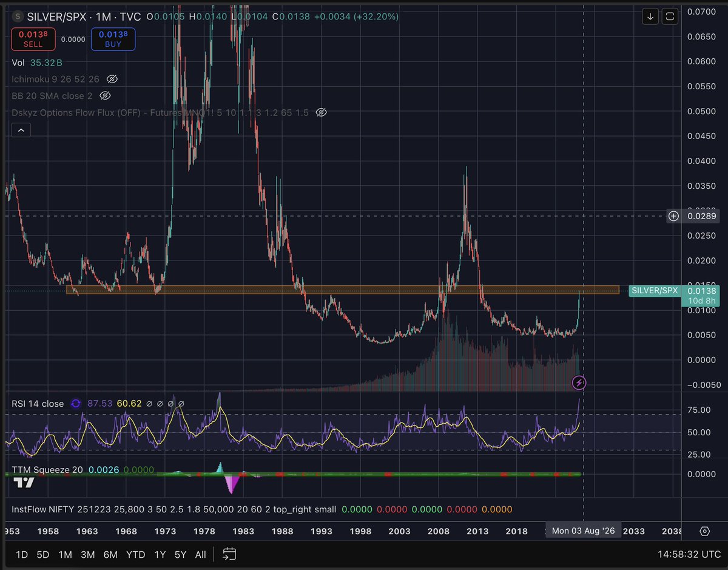Click the yellow RSI average value 60.62

pyautogui.click(x=129, y=403)
